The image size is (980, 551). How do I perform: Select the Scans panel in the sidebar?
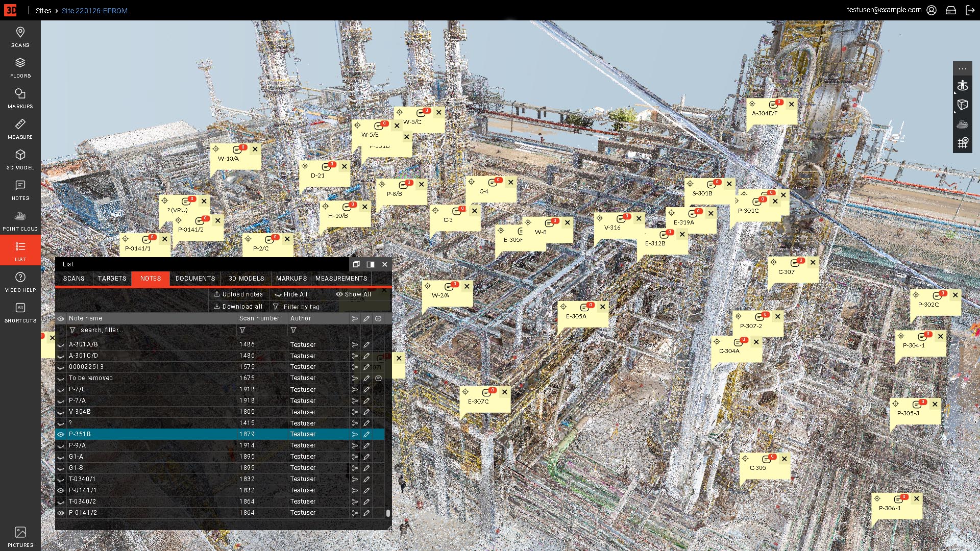(20, 37)
